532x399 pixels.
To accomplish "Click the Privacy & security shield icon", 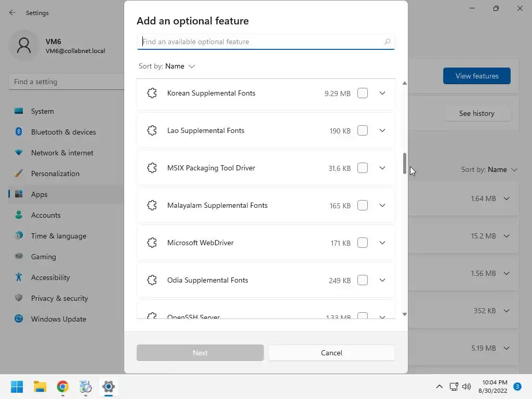I will pos(19,298).
